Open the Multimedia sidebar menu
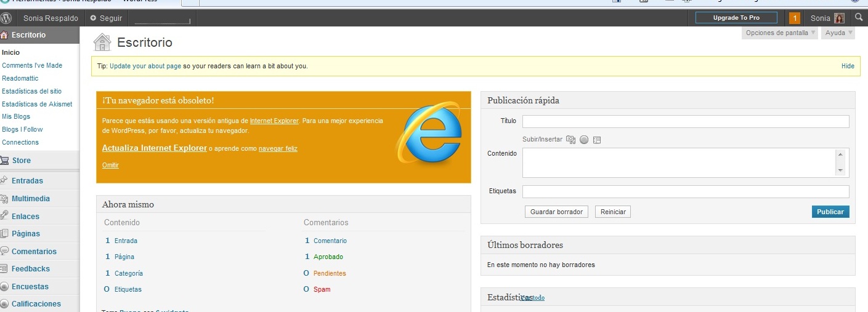 [x=31, y=199]
